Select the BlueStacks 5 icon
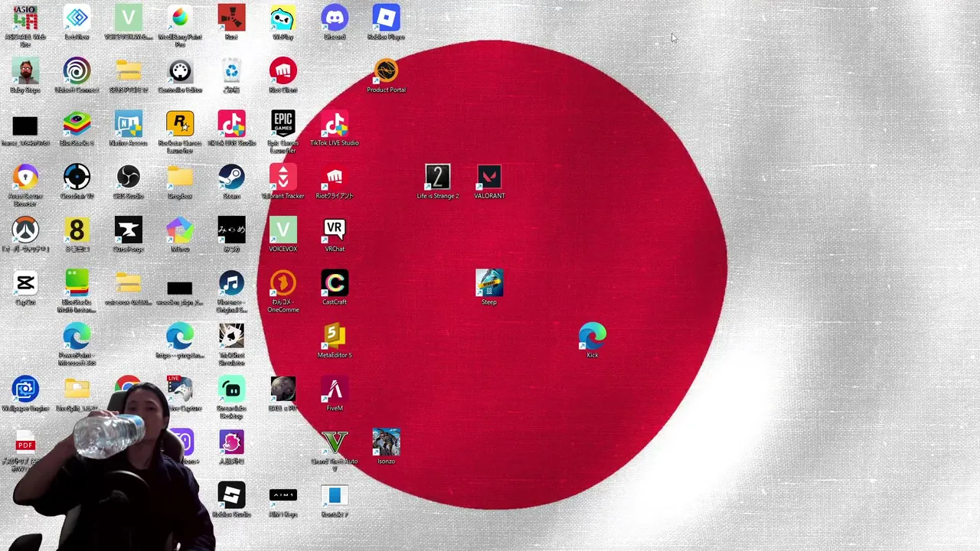980x551 pixels. (x=77, y=124)
